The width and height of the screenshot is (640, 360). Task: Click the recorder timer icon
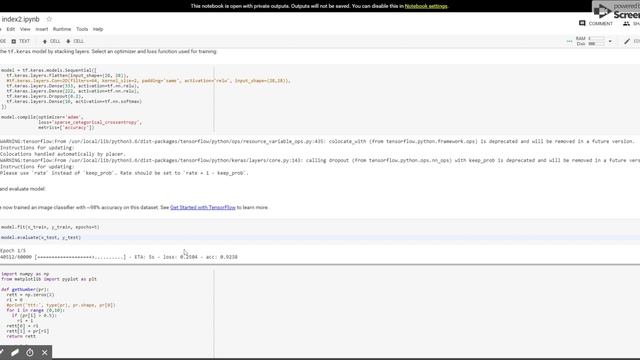click(30, 352)
